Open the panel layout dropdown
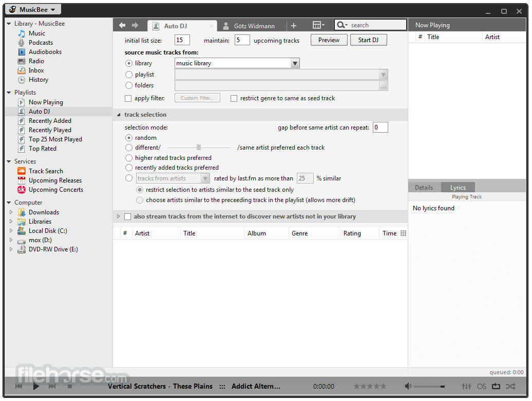 [318, 25]
